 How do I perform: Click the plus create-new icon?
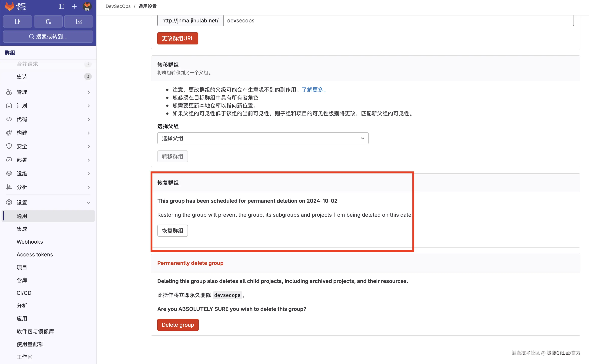[74, 6]
